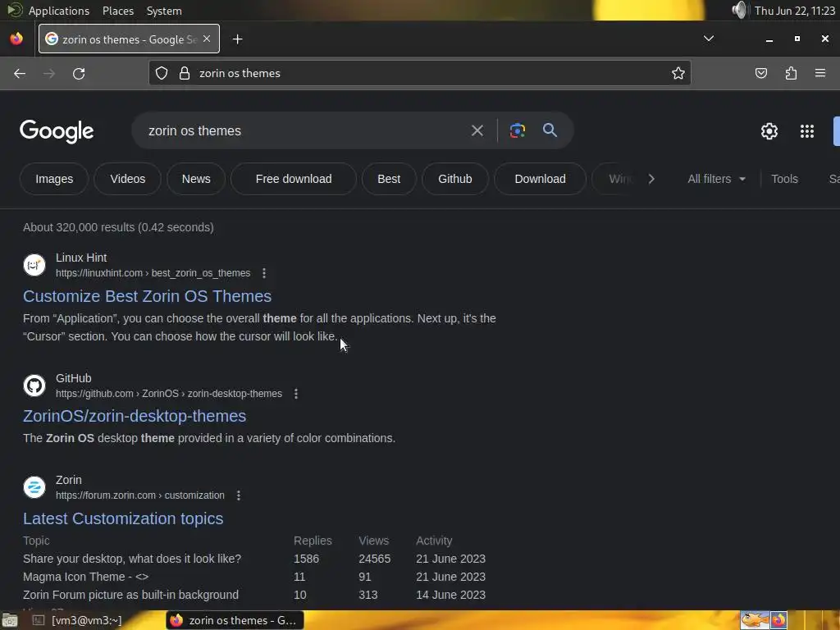Image resolution: width=840 pixels, height=630 pixels.
Task: Click the fish applet in the panel
Action: coord(755,620)
